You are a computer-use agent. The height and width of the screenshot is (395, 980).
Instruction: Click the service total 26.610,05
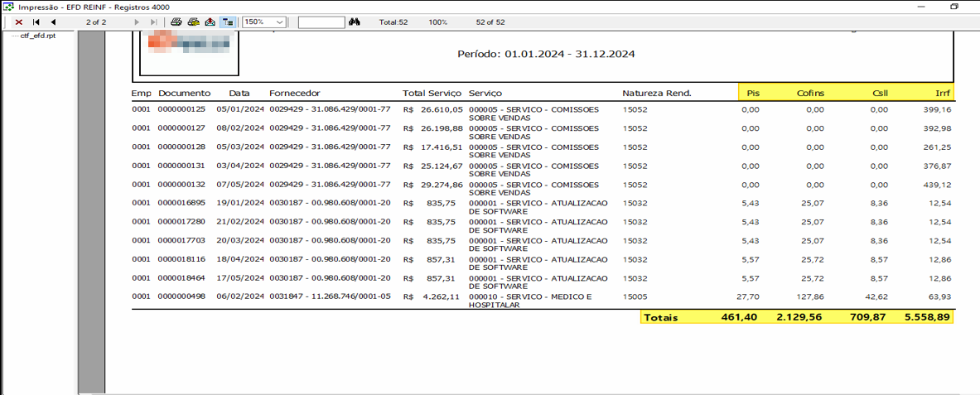click(442, 109)
